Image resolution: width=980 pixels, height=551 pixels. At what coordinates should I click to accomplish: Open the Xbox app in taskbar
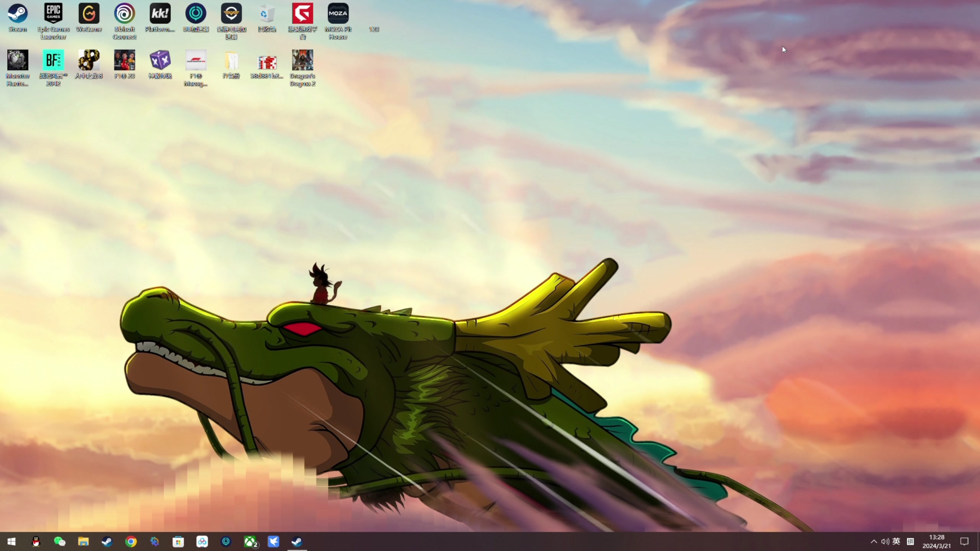click(x=250, y=541)
